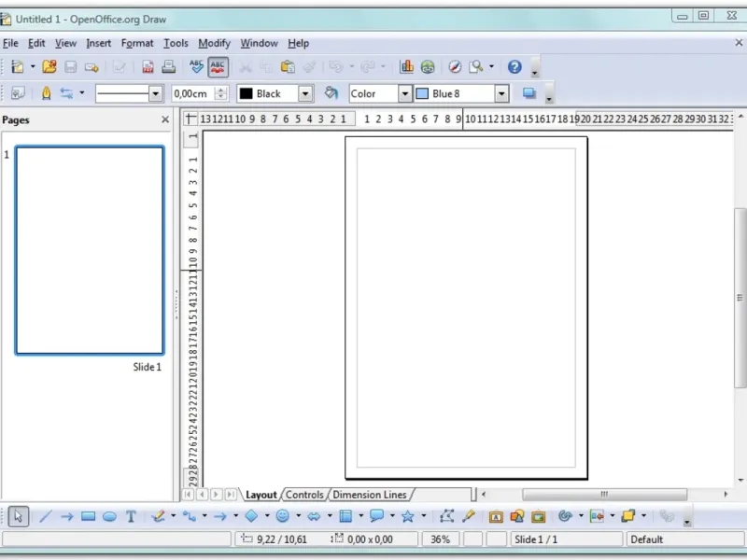Expand the New document dropdown arrow

click(x=33, y=66)
